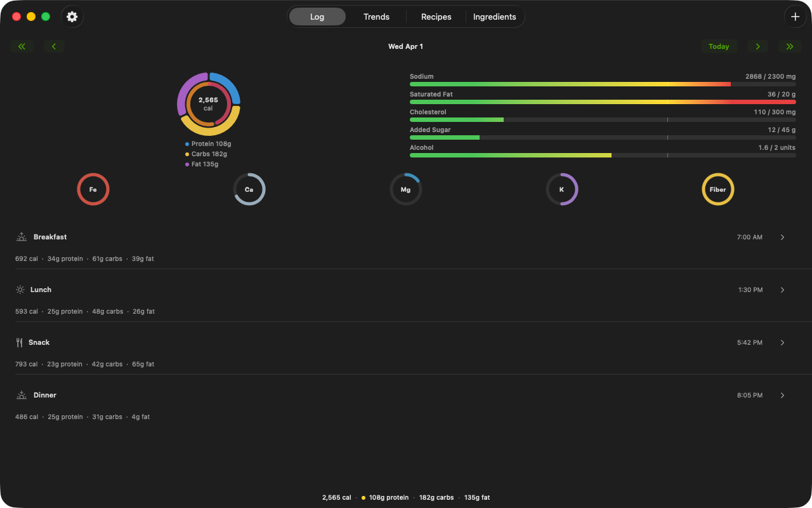Expand the Lunch meal chevron
Image resolution: width=812 pixels, height=508 pixels.
click(x=782, y=290)
